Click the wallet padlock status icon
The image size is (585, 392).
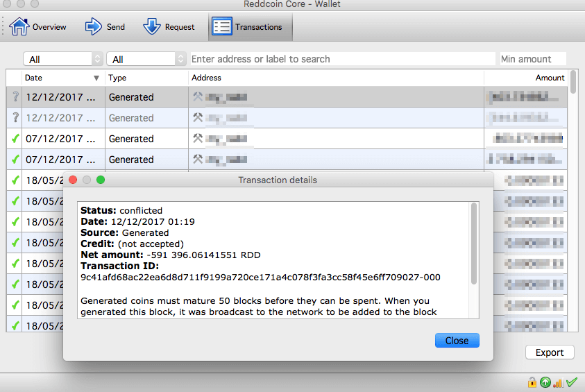pyautogui.click(x=532, y=382)
